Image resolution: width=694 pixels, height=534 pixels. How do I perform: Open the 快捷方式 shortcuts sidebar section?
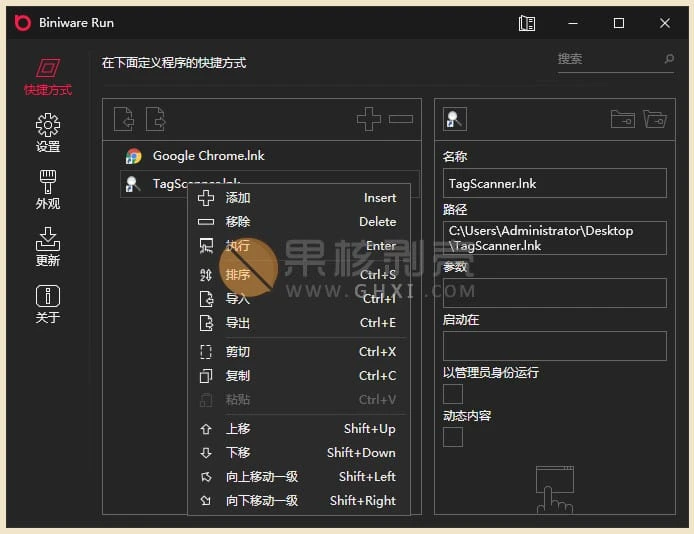(48, 77)
